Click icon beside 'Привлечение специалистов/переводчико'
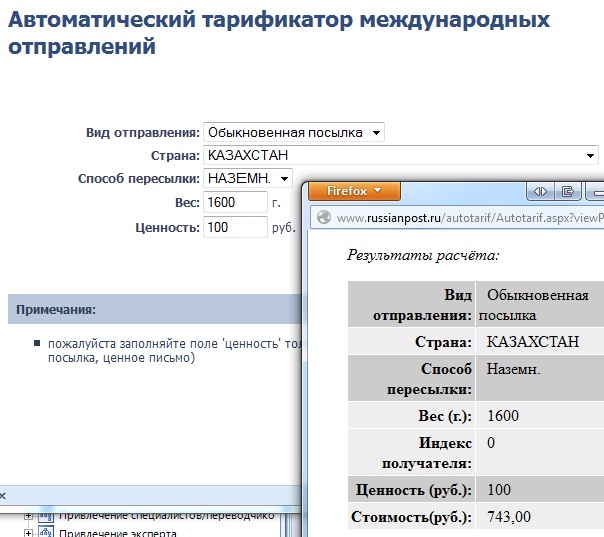Screen dimensions: 604x537 (x=45, y=515)
